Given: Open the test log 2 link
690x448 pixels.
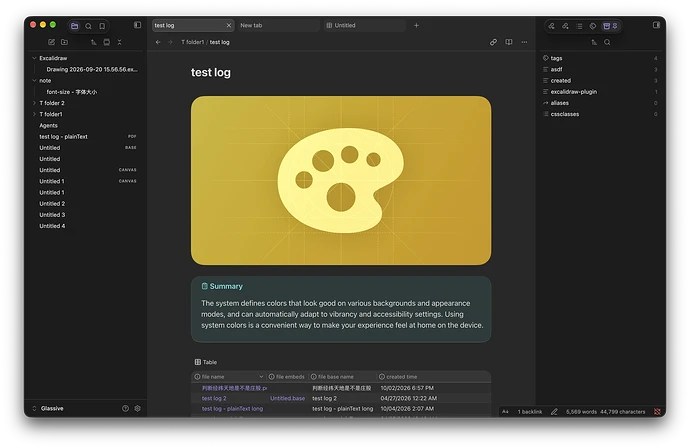Looking at the screenshot, I should click(x=214, y=398).
